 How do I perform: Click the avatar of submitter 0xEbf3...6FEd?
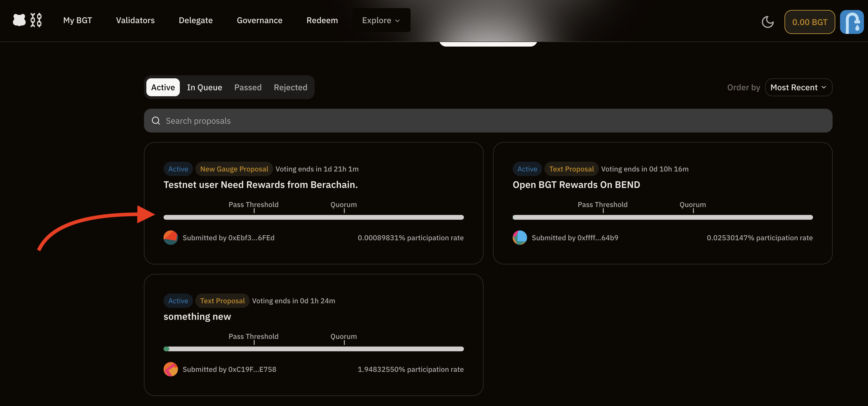click(x=170, y=238)
